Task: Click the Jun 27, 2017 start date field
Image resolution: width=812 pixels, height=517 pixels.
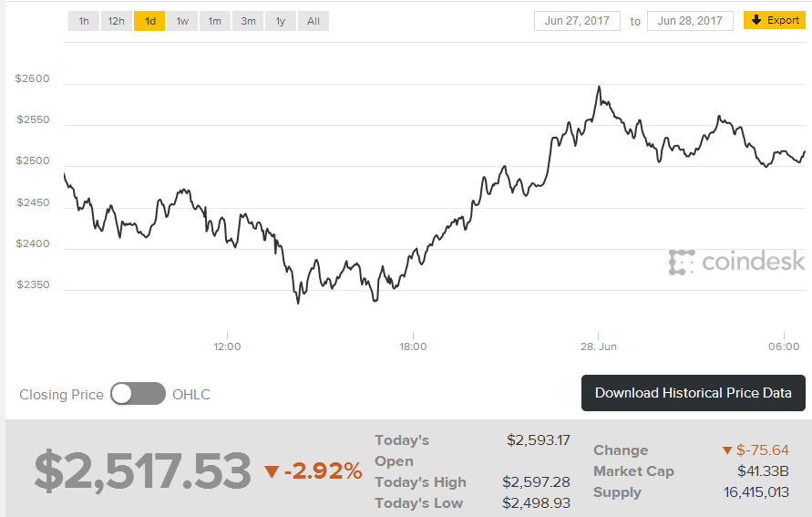Action: pyautogui.click(x=577, y=21)
